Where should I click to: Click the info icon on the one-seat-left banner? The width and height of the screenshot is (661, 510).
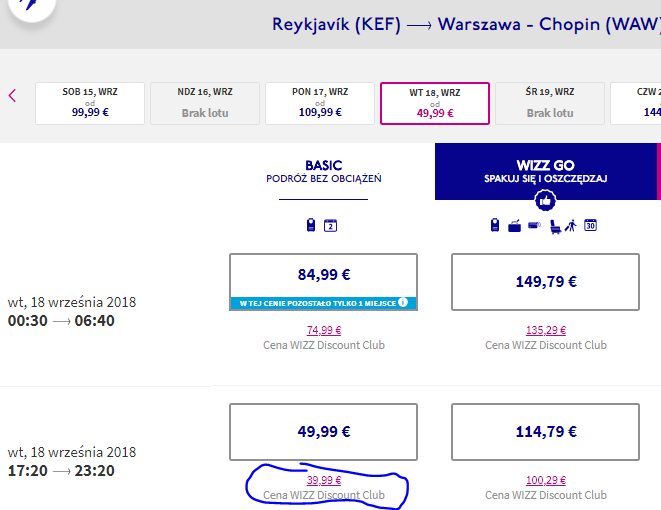coord(403,302)
